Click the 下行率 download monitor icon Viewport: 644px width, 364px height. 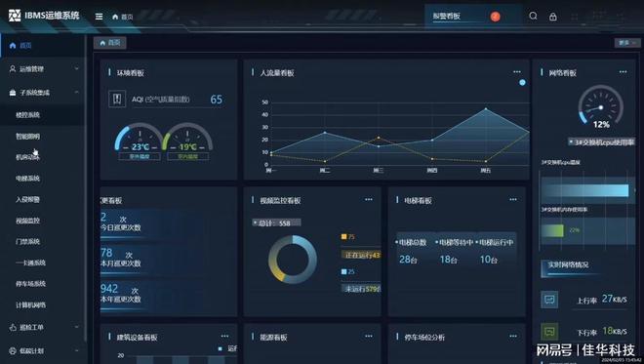tap(549, 331)
